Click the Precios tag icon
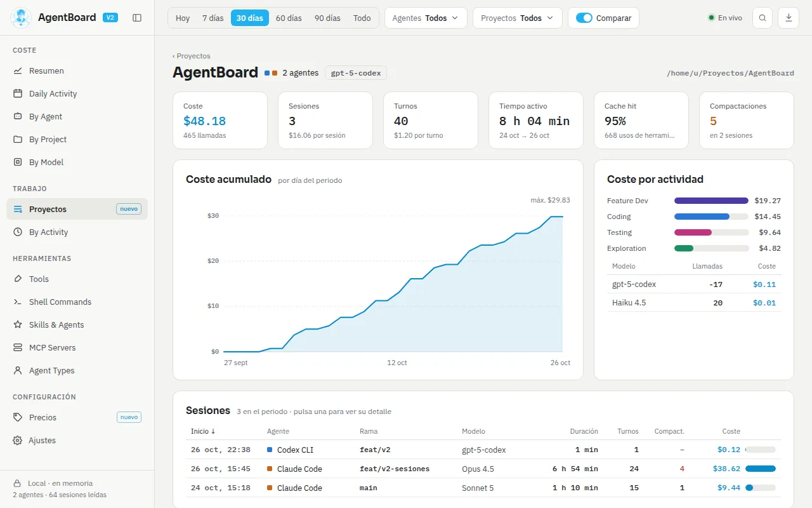 tap(18, 418)
